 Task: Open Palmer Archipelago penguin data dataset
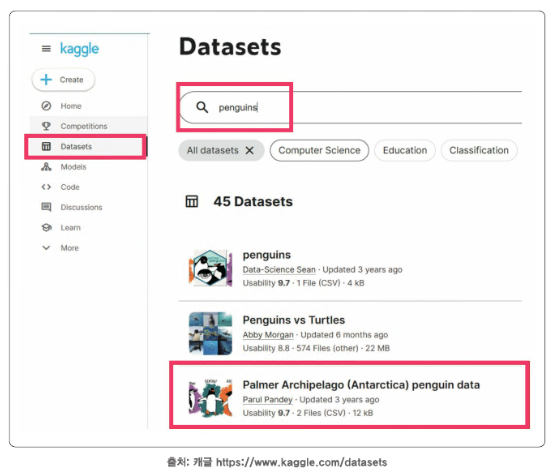tap(361, 385)
